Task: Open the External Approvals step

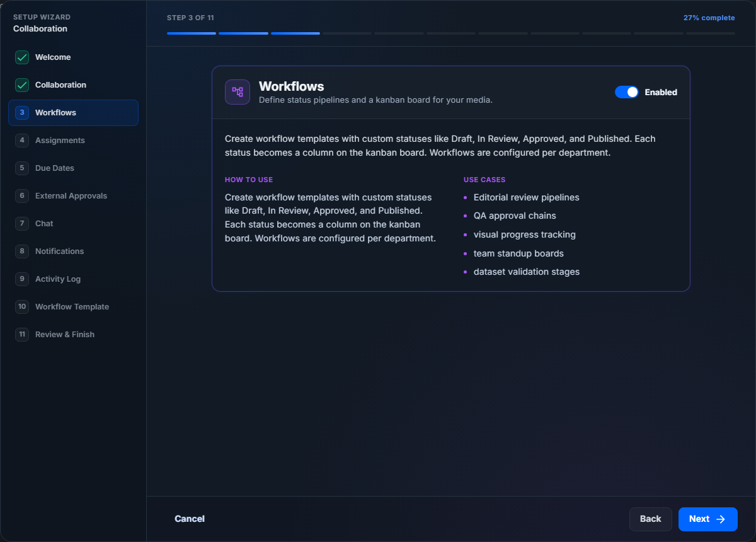Action: (73, 196)
